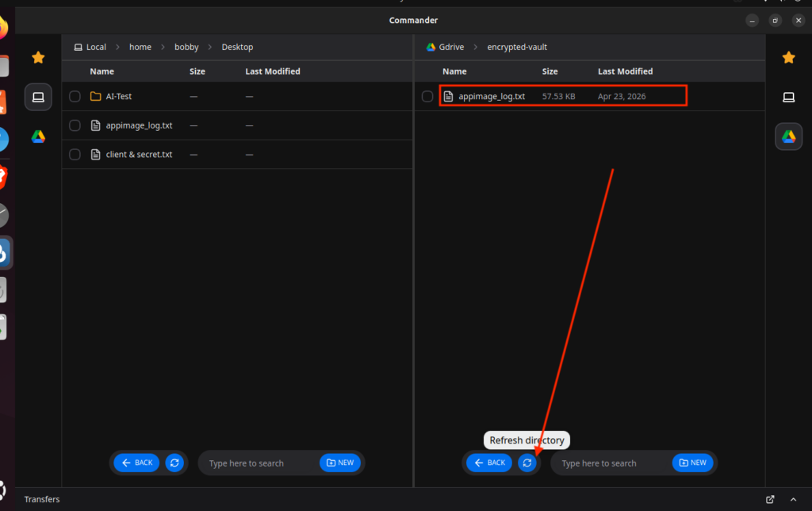Open the Transfers label
The height and width of the screenshot is (511, 812).
pos(42,499)
